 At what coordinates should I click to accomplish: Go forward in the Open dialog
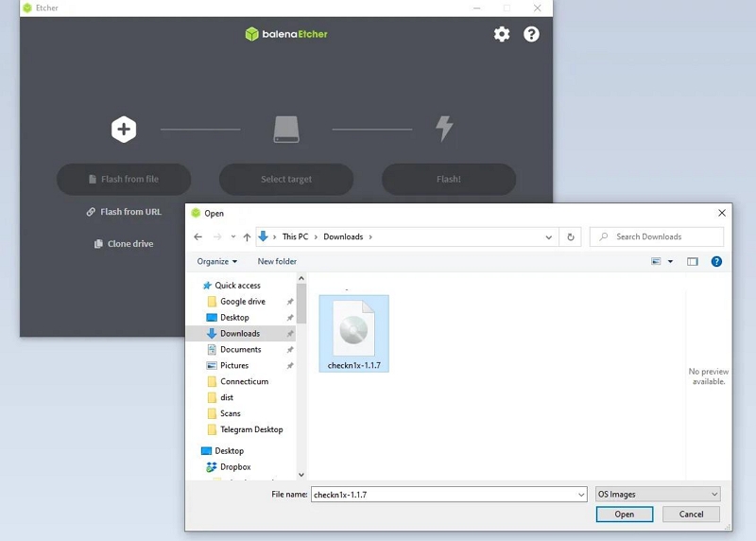point(217,237)
